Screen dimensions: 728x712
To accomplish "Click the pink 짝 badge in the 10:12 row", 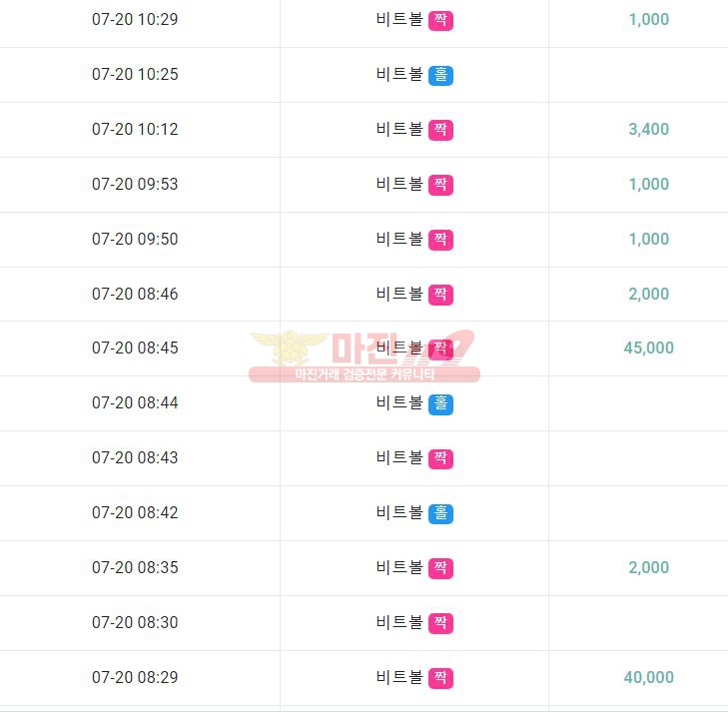I will click(440, 130).
